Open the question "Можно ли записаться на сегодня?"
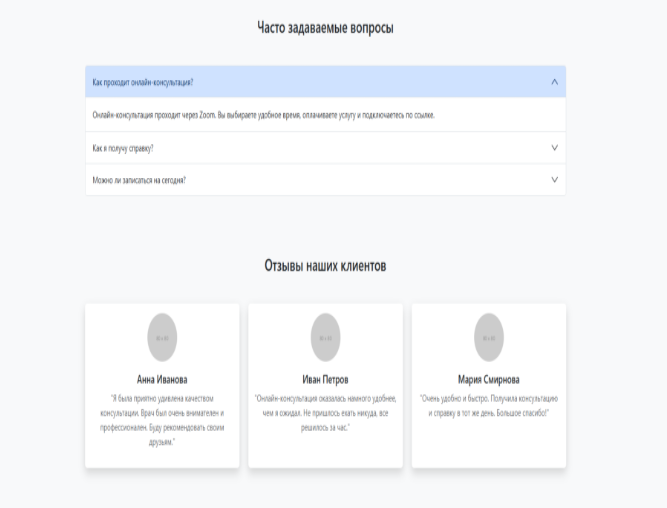 click(139, 180)
